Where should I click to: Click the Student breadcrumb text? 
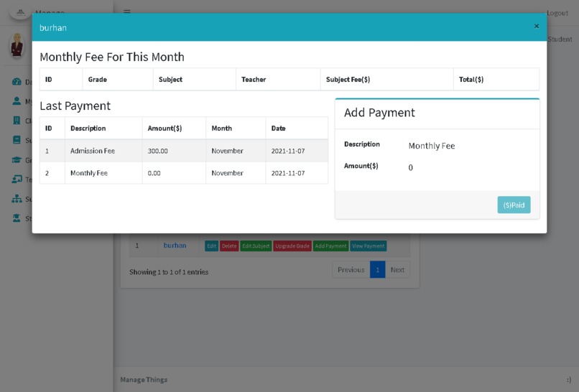[560, 39]
